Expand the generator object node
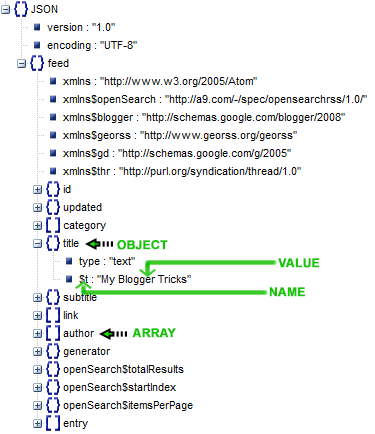 point(38,352)
